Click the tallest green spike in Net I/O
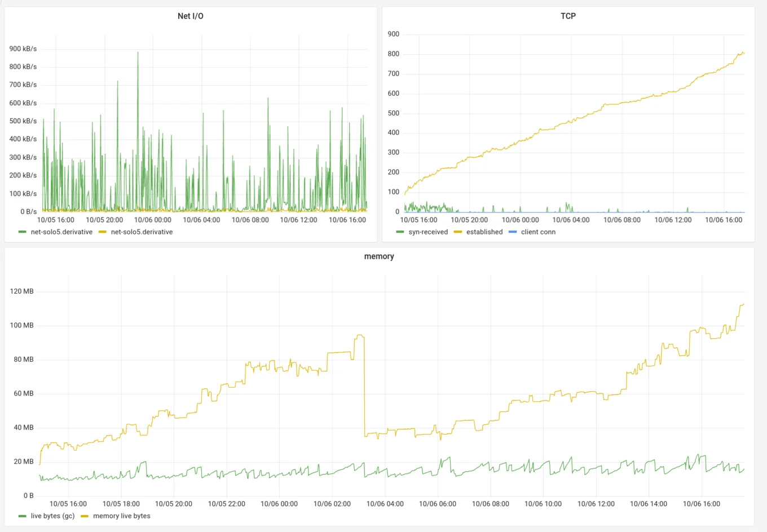 [137, 52]
